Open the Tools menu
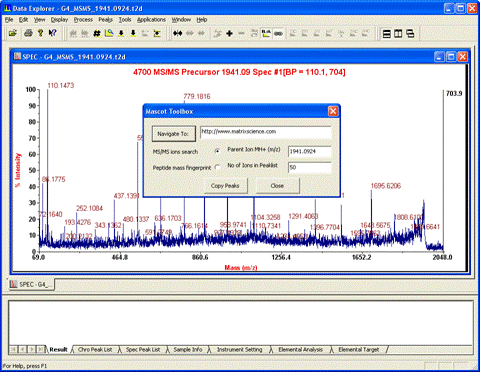Image resolution: width=480 pixels, height=372 pixels. coord(125,20)
